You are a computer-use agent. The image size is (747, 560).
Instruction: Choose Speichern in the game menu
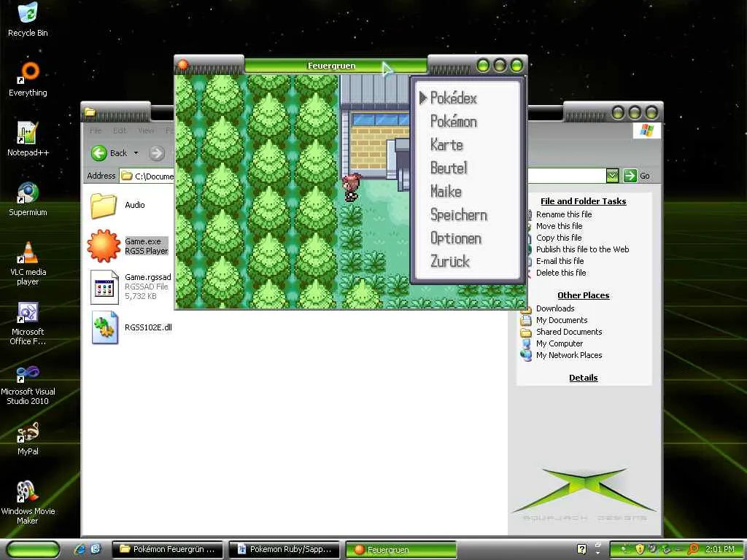(x=459, y=215)
